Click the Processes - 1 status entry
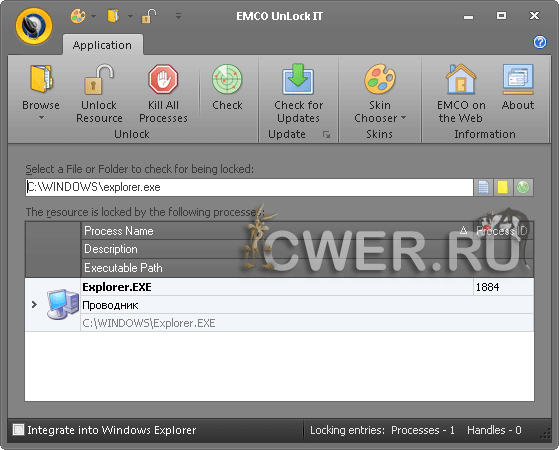 coord(422,430)
